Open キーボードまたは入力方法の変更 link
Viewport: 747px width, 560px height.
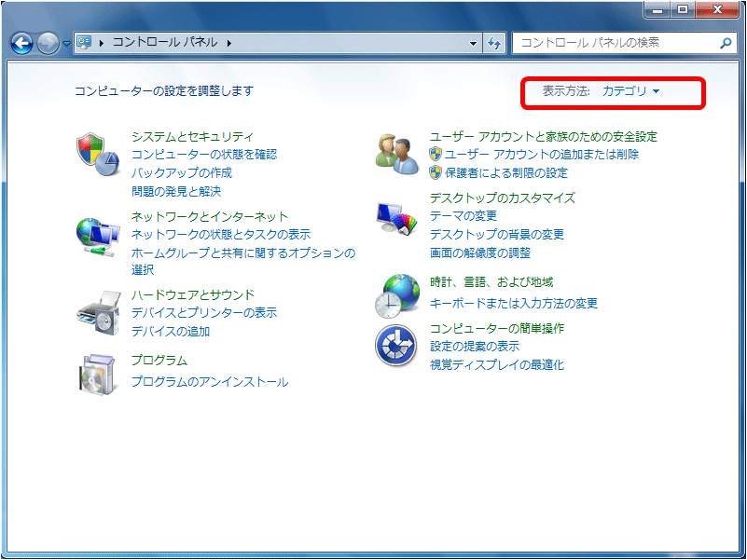click(x=514, y=303)
